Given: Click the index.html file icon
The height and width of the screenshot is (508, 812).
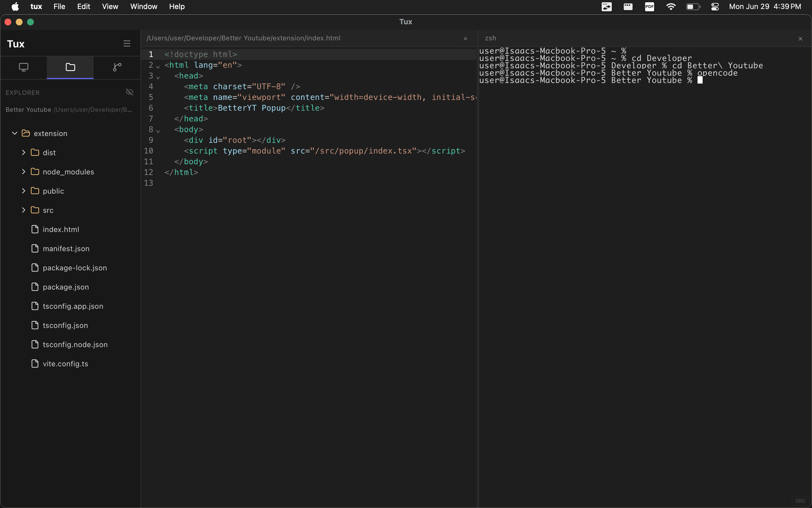Looking at the screenshot, I should pyautogui.click(x=35, y=229).
